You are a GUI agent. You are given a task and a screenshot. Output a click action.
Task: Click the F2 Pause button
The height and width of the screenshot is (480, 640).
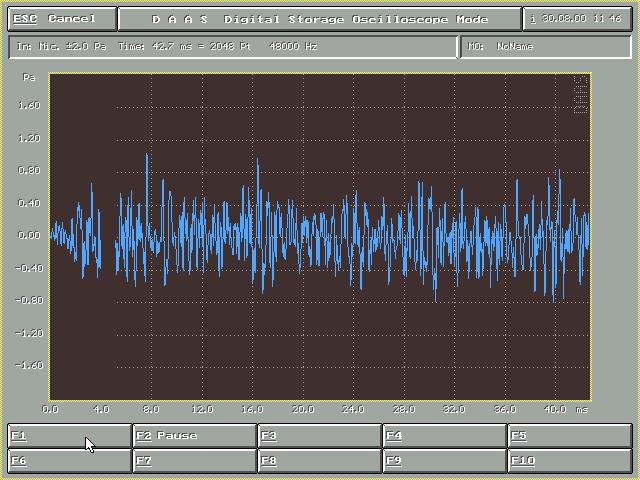(x=194, y=436)
